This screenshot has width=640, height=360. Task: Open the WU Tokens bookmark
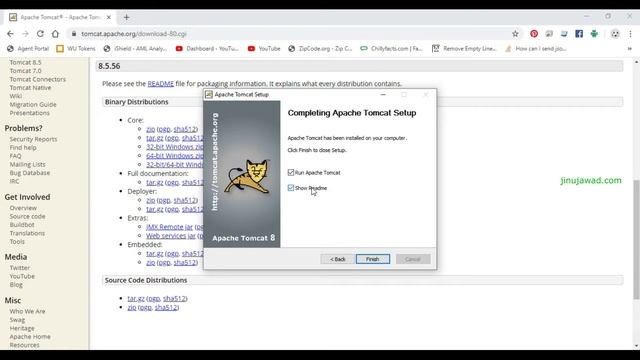click(76, 49)
